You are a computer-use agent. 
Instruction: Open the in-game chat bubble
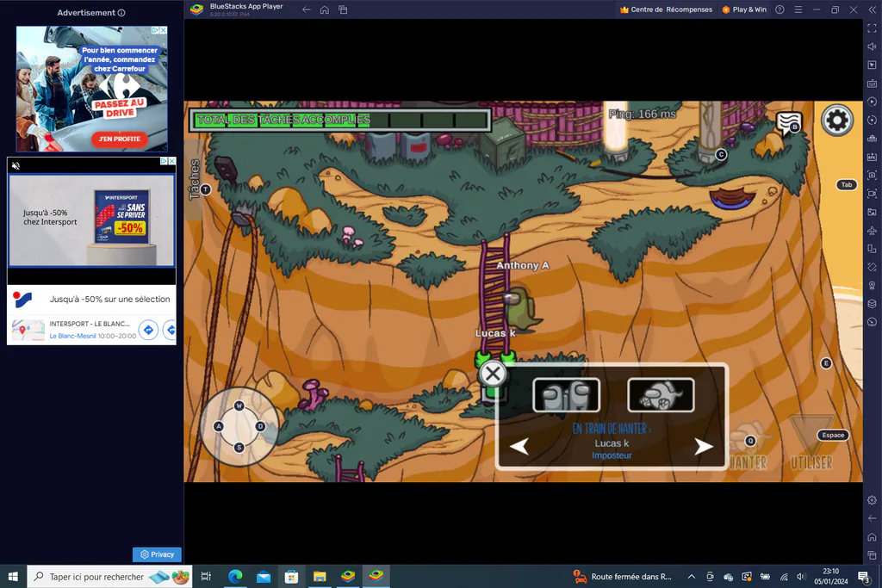(x=788, y=122)
